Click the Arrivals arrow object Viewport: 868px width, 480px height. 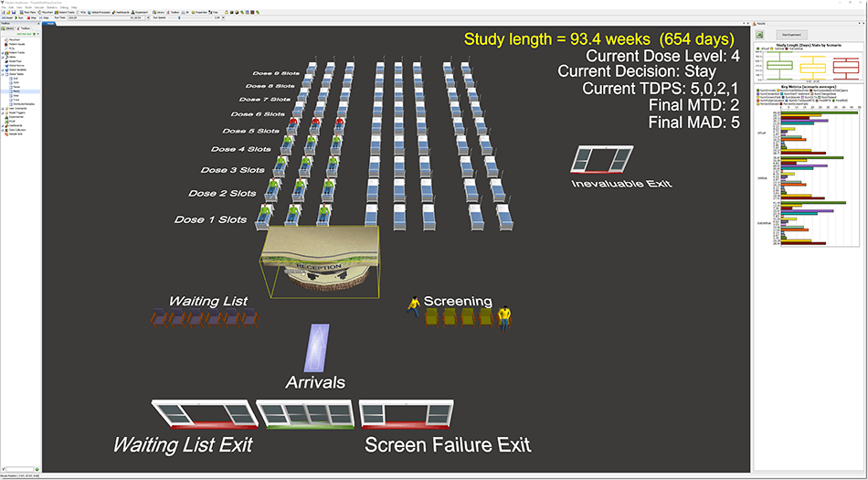[317, 347]
